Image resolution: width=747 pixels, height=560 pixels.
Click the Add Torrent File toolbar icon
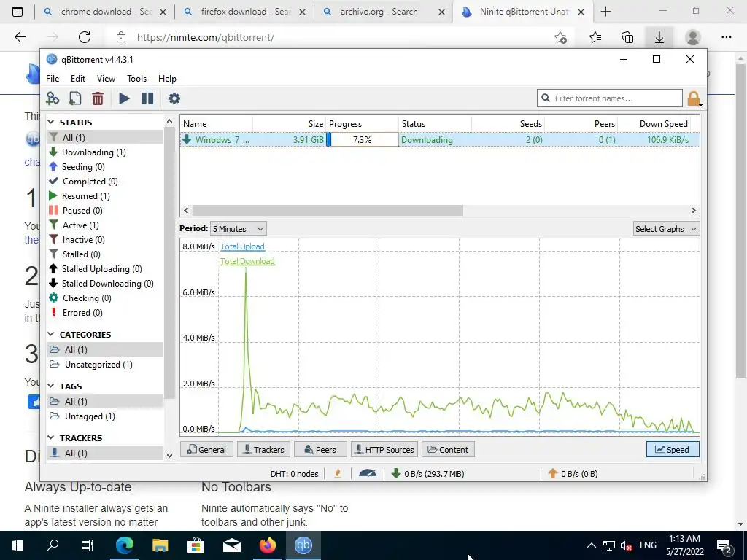75,98
